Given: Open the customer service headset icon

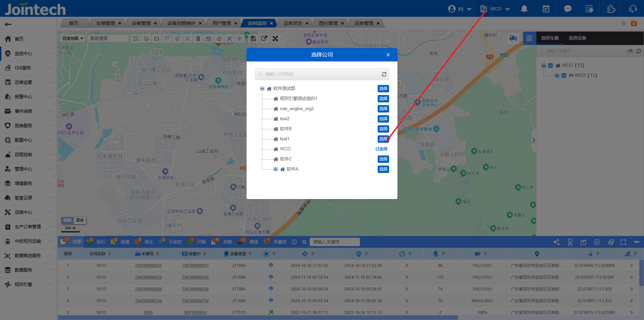Looking at the screenshot, I should coord(633,9).
